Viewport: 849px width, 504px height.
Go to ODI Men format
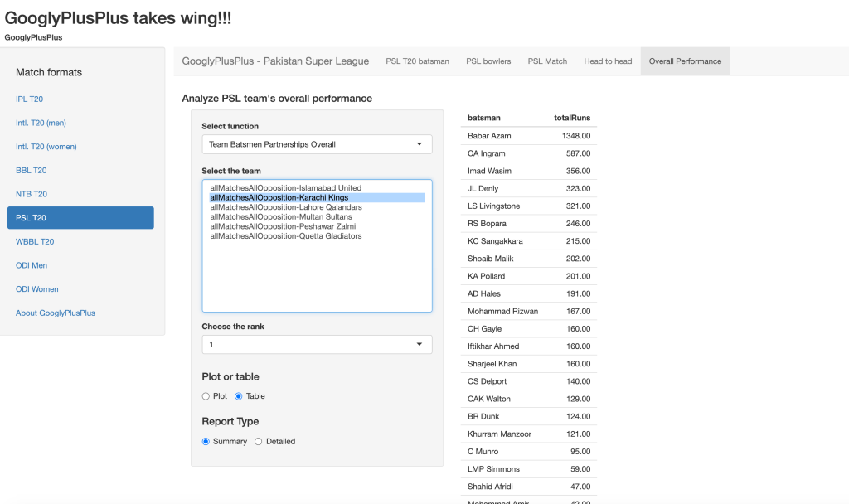coord(32,265)
